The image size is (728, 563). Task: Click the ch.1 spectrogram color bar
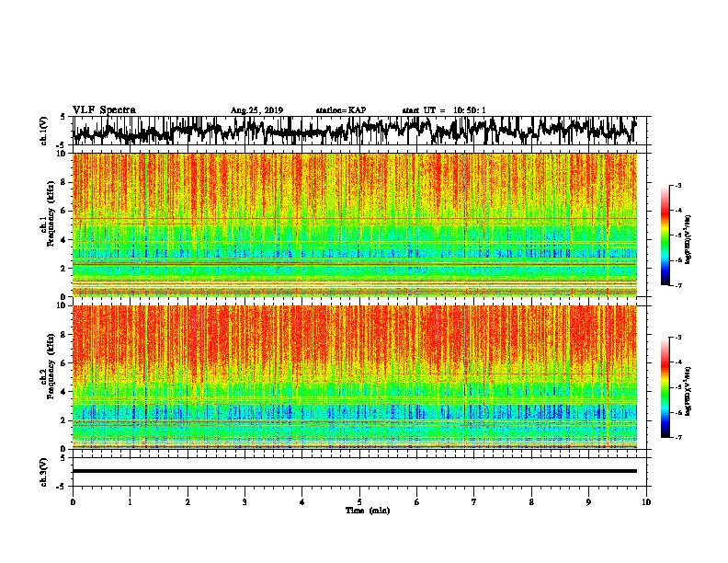[665, 236]
